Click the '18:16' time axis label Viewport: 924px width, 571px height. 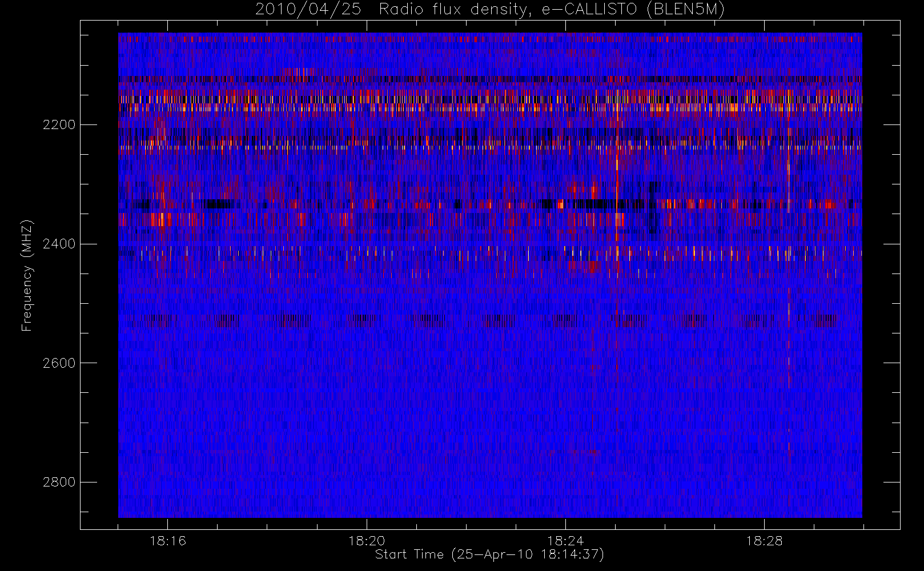point(168,541)
